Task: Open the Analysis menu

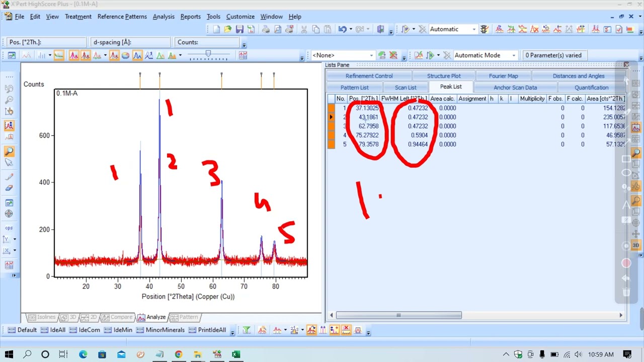Action: click(164, 17)
